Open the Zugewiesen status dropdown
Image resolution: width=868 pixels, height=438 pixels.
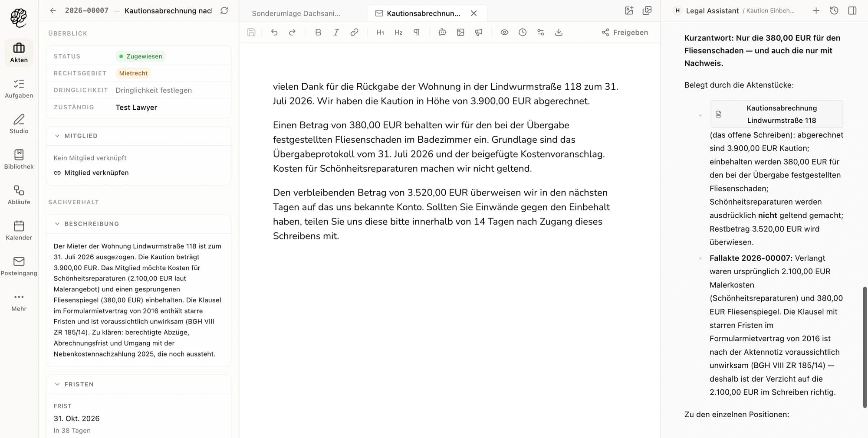click(x=141, y=56)
